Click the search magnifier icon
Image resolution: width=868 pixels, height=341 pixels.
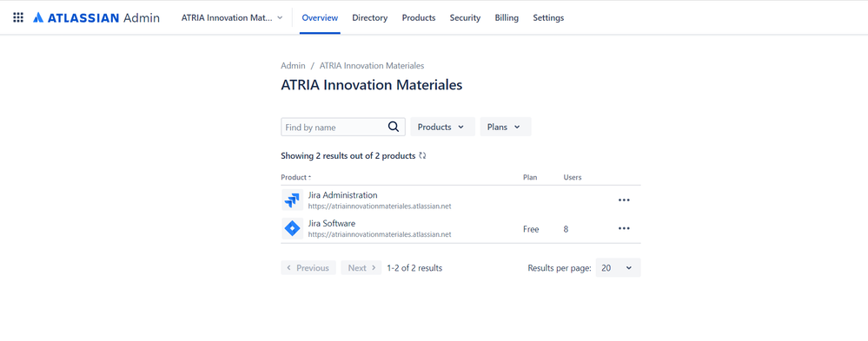394,127
